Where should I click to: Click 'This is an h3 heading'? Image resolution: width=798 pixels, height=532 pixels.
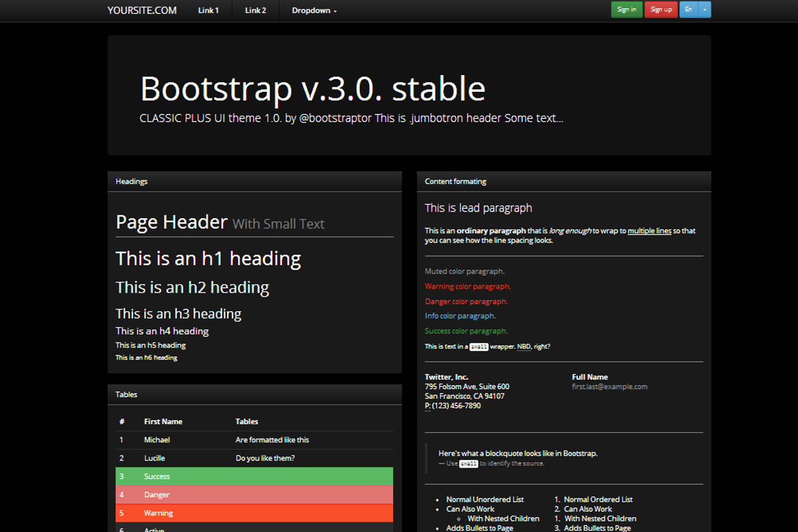pyautogui.click(x=178, y=313)
